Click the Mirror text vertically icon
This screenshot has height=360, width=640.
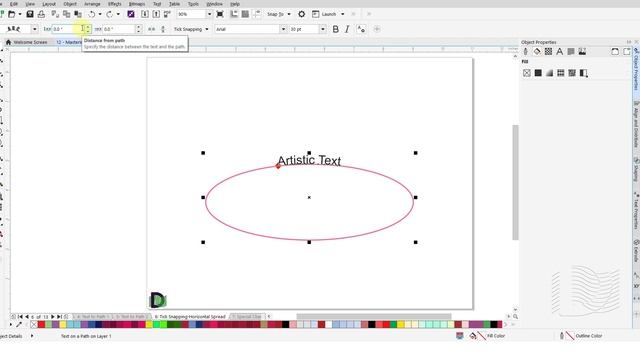point(163,29)
